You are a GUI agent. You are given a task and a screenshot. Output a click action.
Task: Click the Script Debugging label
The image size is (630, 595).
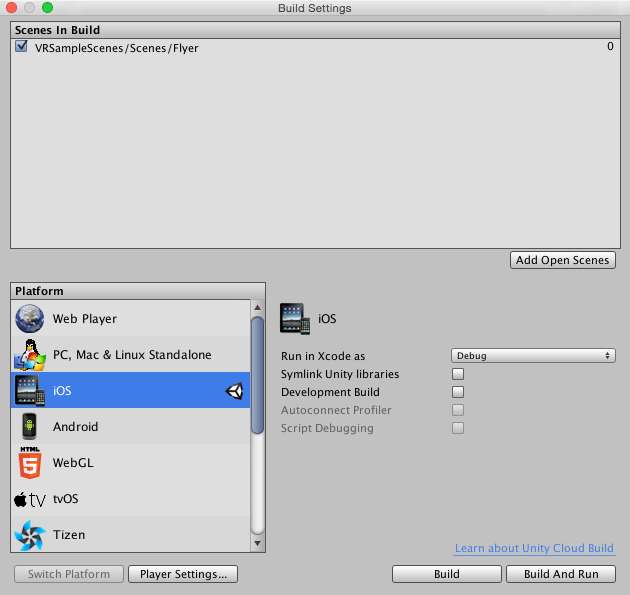(x=327, y=428)
